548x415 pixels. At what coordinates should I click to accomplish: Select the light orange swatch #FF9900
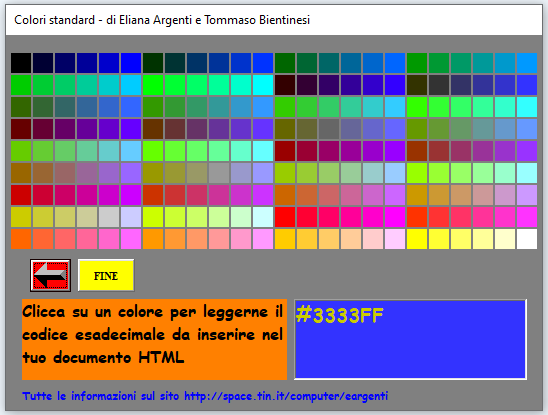point(153,239)
